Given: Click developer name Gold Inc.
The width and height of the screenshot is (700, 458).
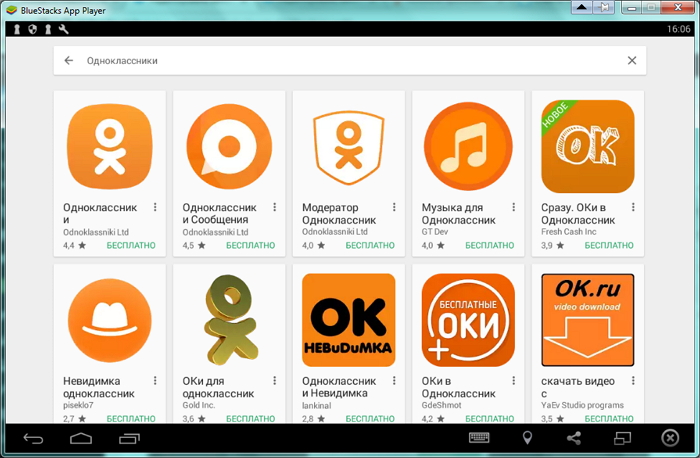Looking at the screenshot, I should click(199, 405).
